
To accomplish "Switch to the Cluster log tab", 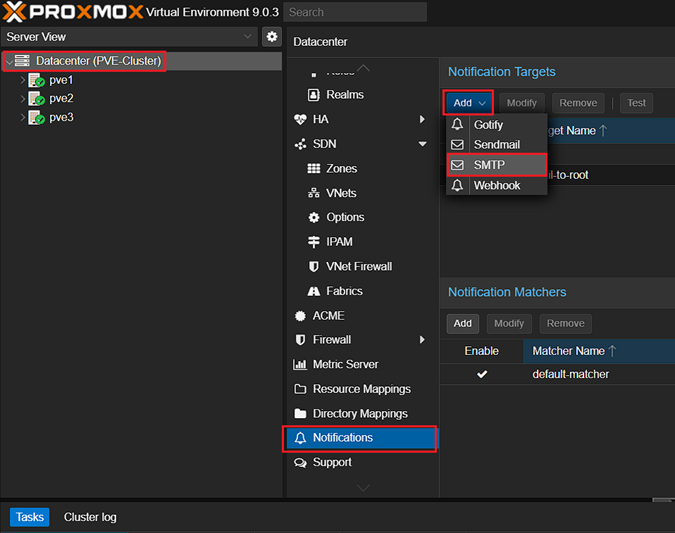I will pyautogui.click(x=90, y=517).
